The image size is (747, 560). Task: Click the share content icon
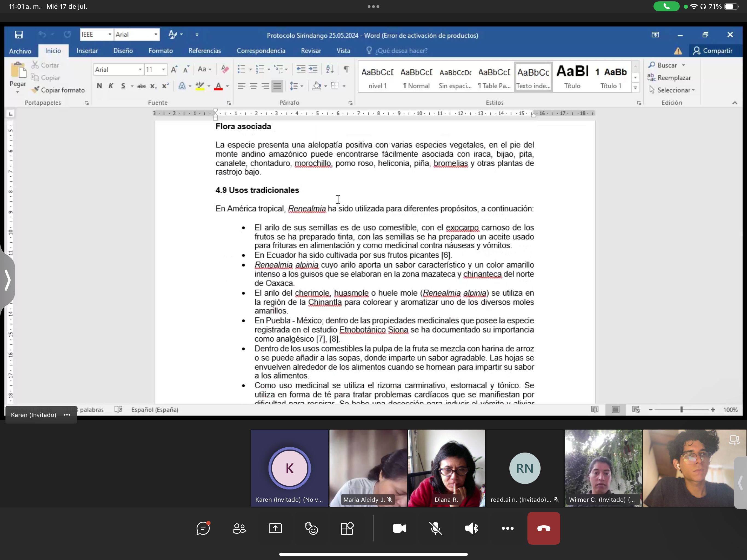[x=275, y=528]
